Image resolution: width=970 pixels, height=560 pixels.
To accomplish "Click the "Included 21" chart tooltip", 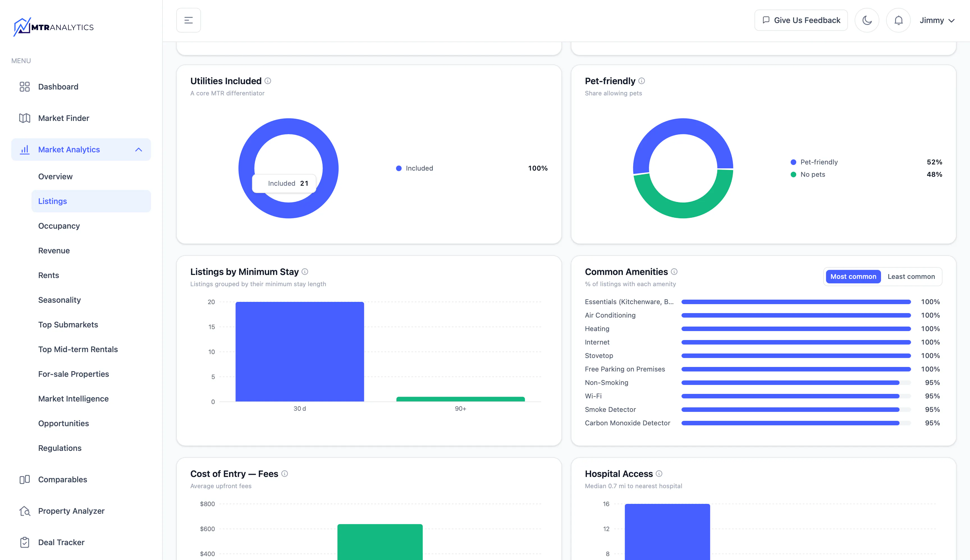I will [284, 183].
